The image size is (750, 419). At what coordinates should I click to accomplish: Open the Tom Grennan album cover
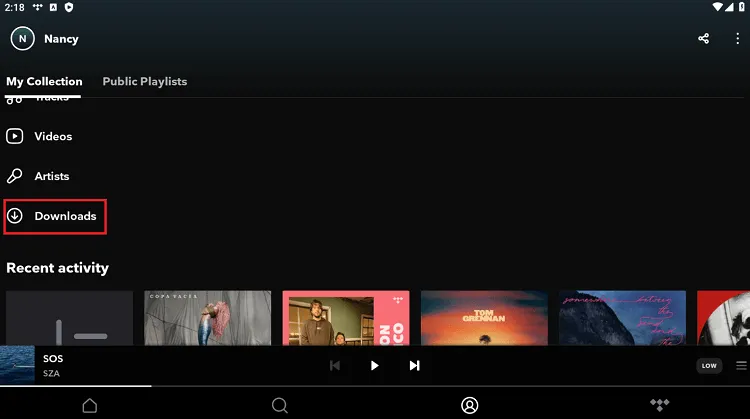(484, 318)
